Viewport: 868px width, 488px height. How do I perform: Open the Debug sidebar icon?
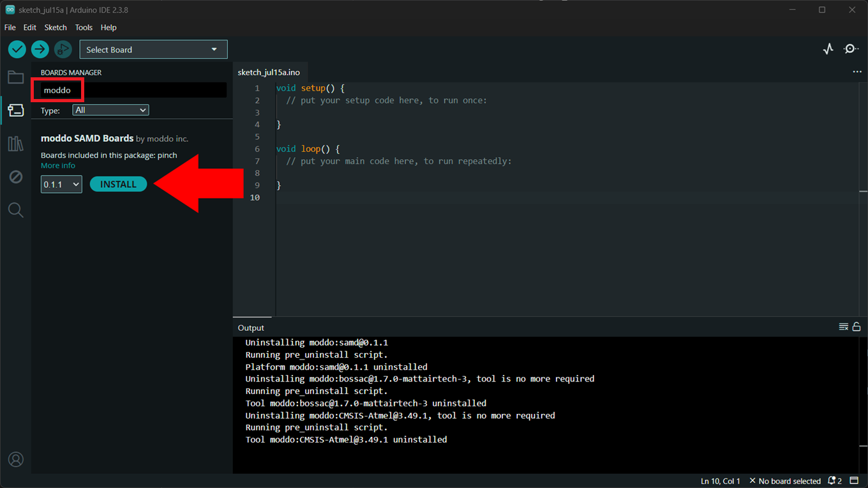16,177
